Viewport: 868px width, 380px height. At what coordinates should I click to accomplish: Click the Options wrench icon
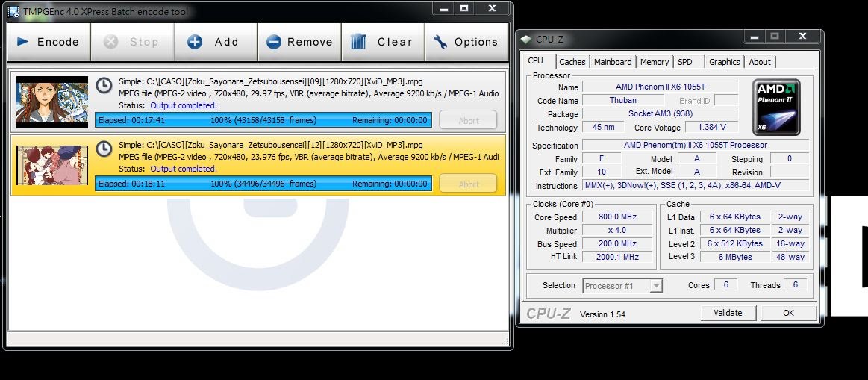(440, 42)
